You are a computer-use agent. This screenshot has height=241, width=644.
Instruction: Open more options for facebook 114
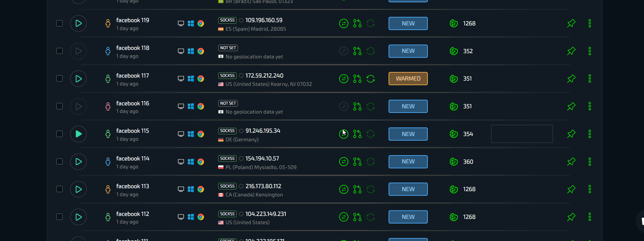point(590,162)
